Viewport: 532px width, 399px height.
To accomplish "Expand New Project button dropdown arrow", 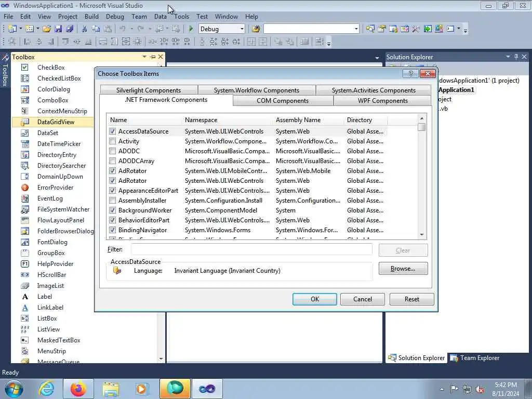I will pyautogui.click(x=20, y=29).
